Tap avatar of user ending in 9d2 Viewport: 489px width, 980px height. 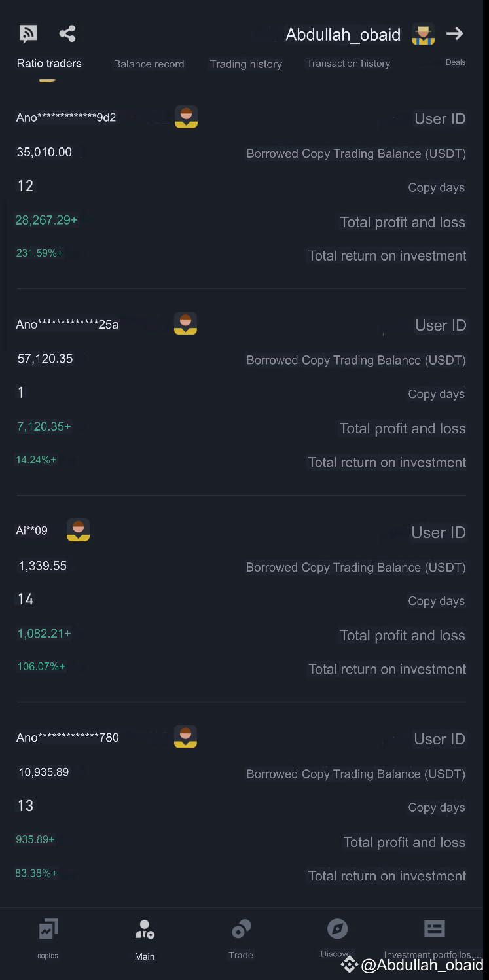point(187,117)
